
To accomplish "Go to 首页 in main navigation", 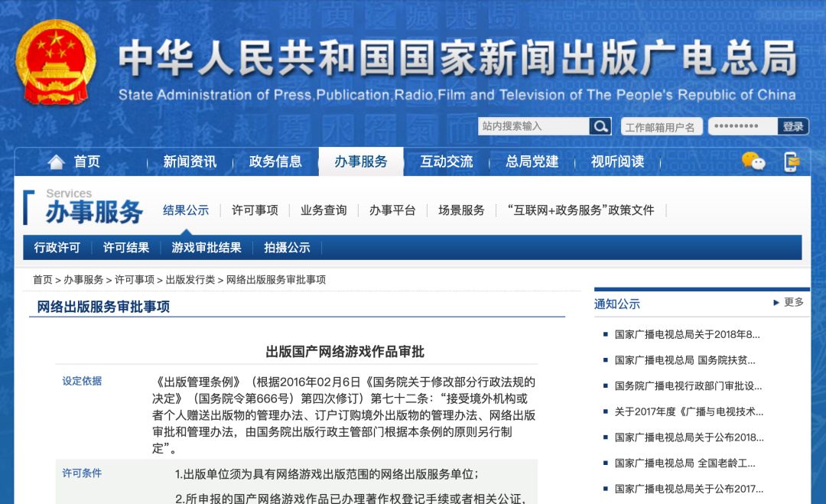I will coord(87,161).
